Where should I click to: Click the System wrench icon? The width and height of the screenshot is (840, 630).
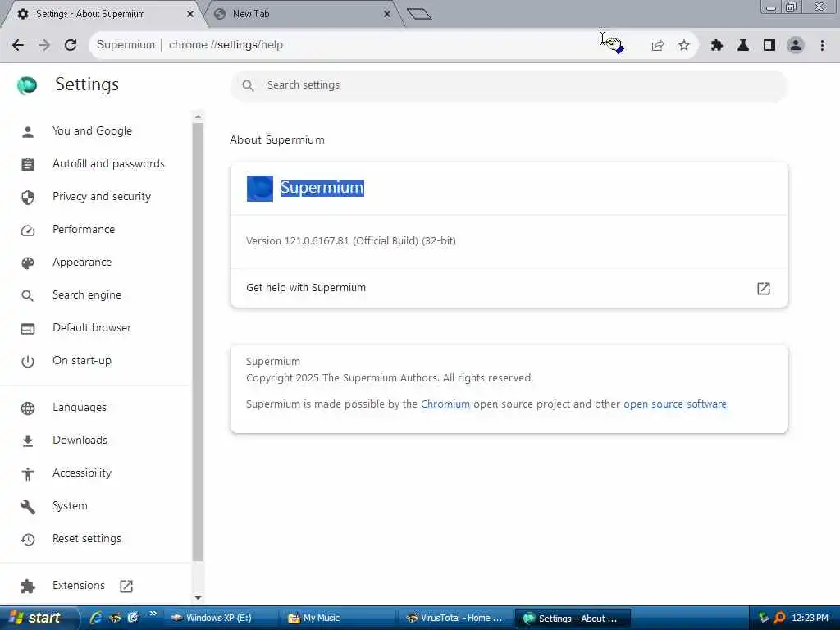pos(28,507)
